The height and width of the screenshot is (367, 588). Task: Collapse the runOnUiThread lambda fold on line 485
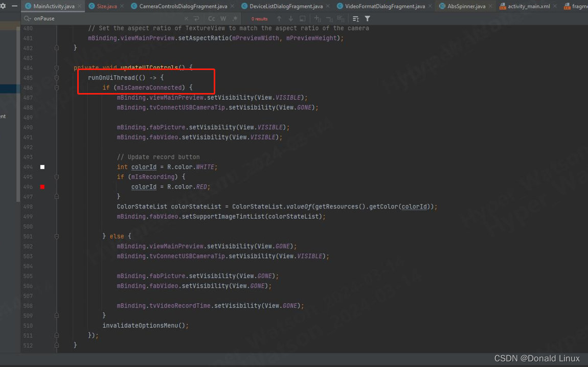[57, 78]
